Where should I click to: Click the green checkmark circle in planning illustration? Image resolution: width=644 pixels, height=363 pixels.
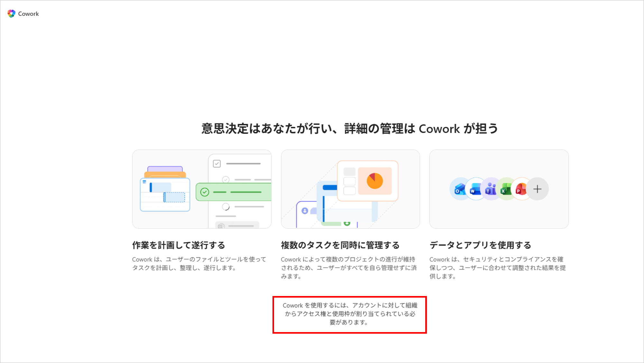[x=205, y=192]
